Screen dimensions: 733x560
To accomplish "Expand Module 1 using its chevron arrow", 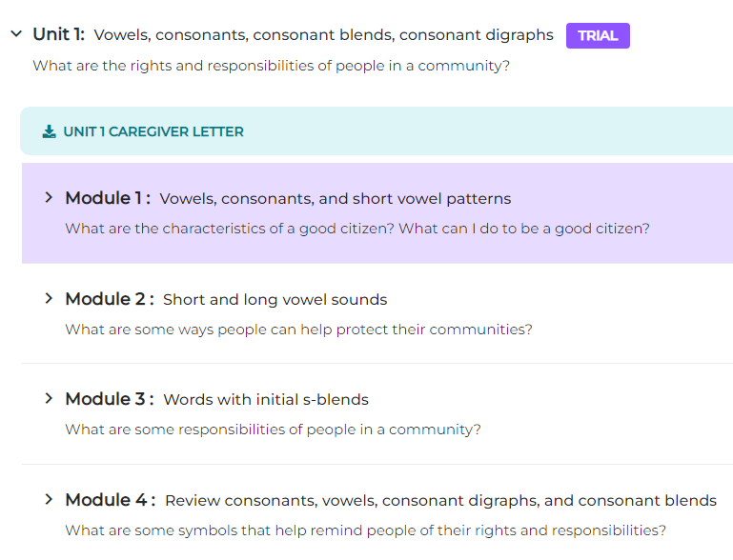I will (49, 198).
